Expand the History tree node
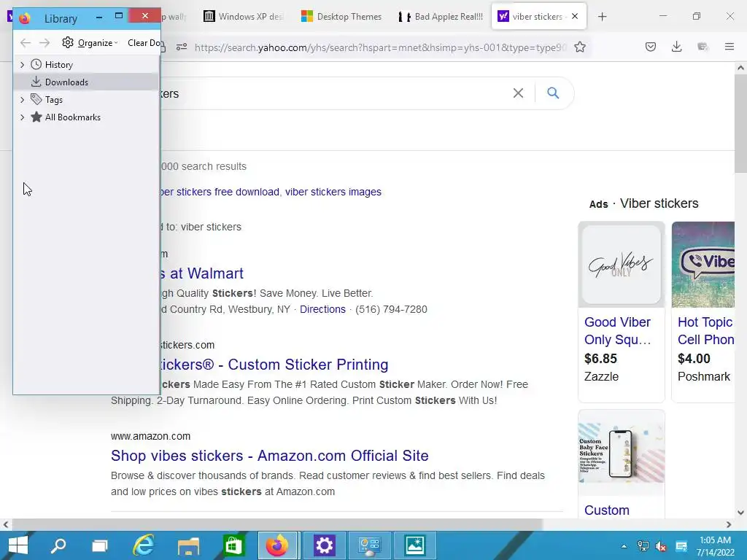Image resolution: width=747 pixels, height=560 pixels. [22, 65]
